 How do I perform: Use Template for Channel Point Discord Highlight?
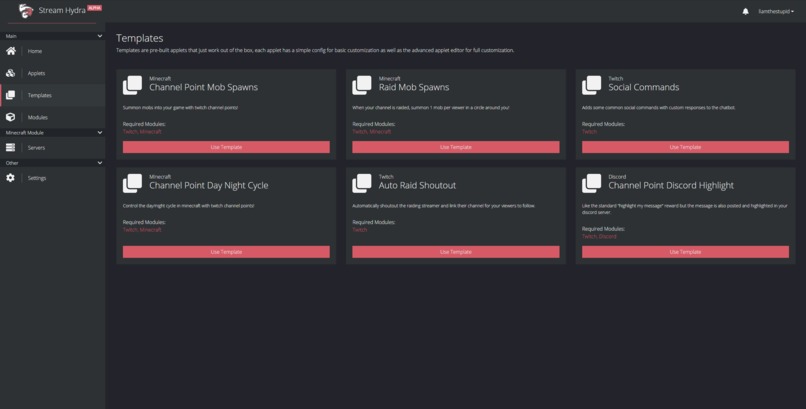coord(685,252)
